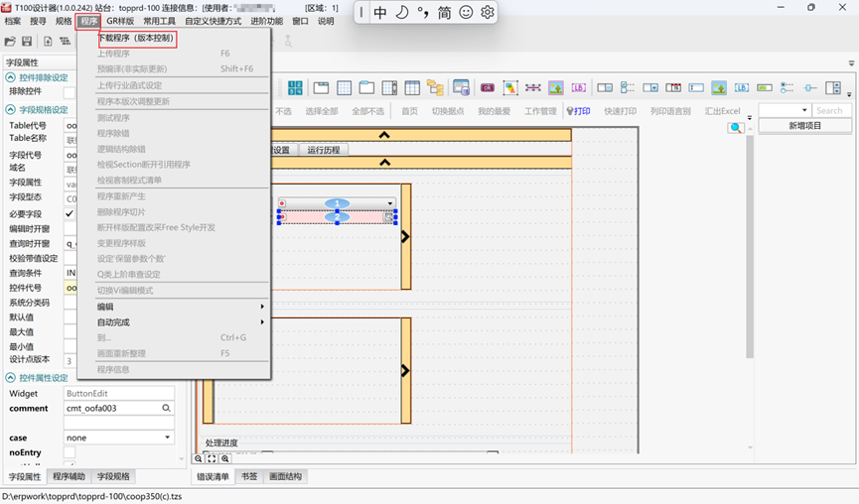Screen dimensions: 859x504
Task: Switch to the 画面结构 tab
Action: 285,476
